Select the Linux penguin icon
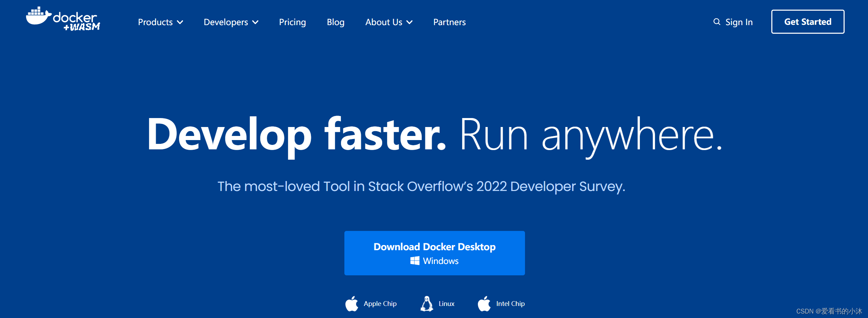Screen dimensions: 868x318 pyautogui.click(x=427, y=304)
